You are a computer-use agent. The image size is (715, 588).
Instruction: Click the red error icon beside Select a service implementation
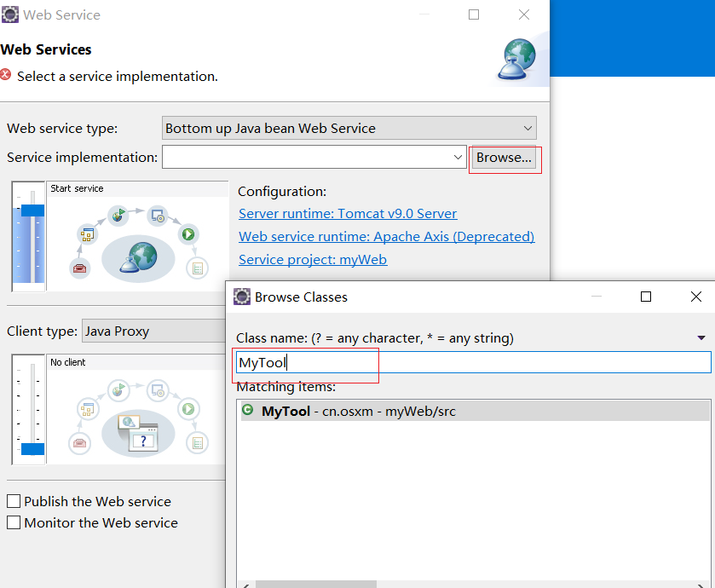pos(5,74)
